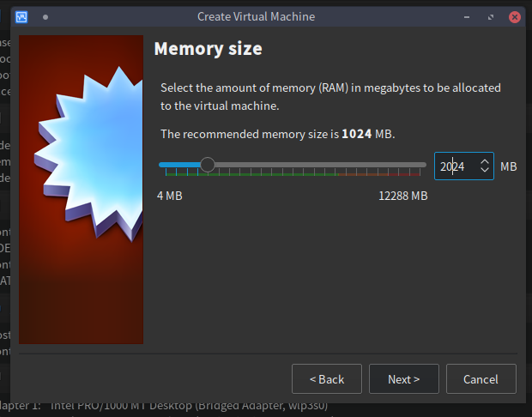Maximize the Create Virtual Machine dialog

[489, 16]
